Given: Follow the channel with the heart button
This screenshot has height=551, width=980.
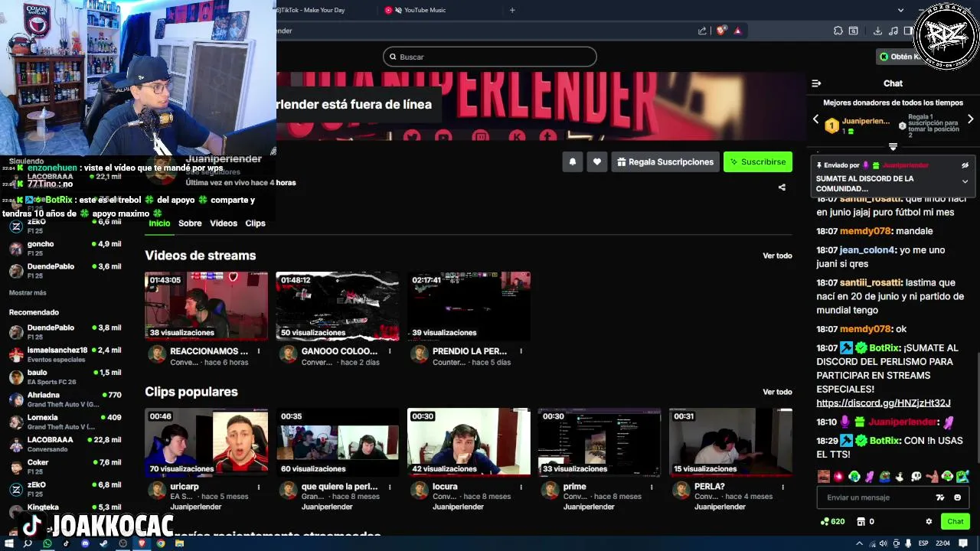Looking at the screenshot, I should 596,161.
